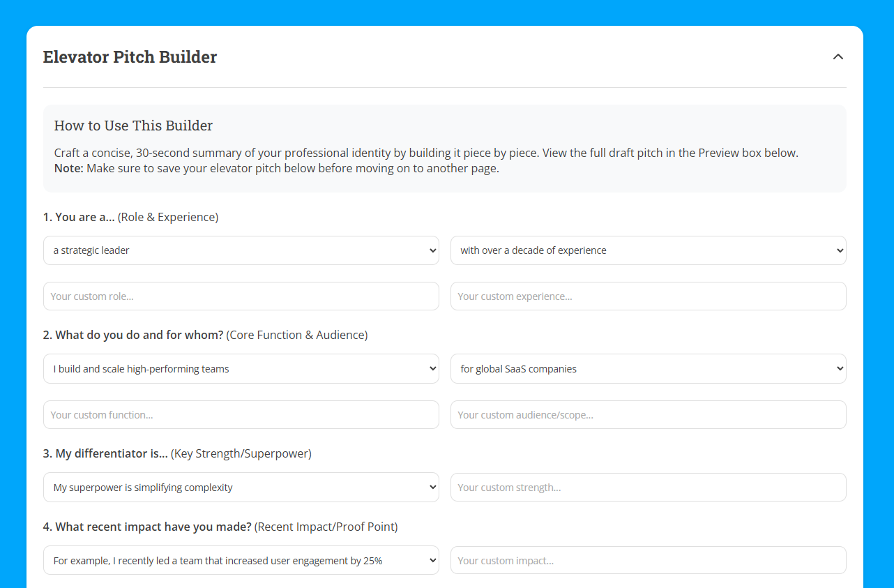Open the audience dropdown showing 'for global SaaS companies'

(648, 368)
